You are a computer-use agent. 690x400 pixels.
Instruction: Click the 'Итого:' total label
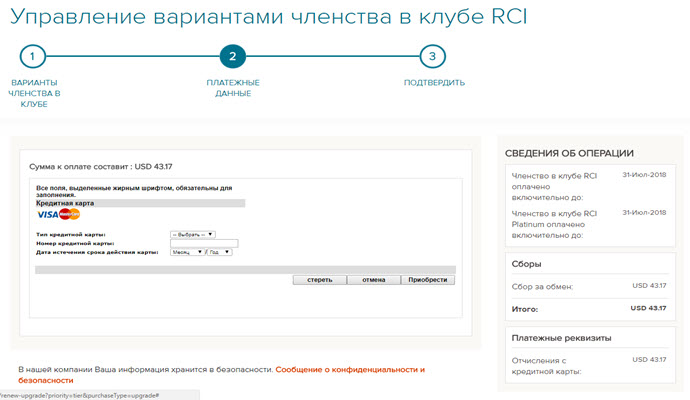(525, 309)
